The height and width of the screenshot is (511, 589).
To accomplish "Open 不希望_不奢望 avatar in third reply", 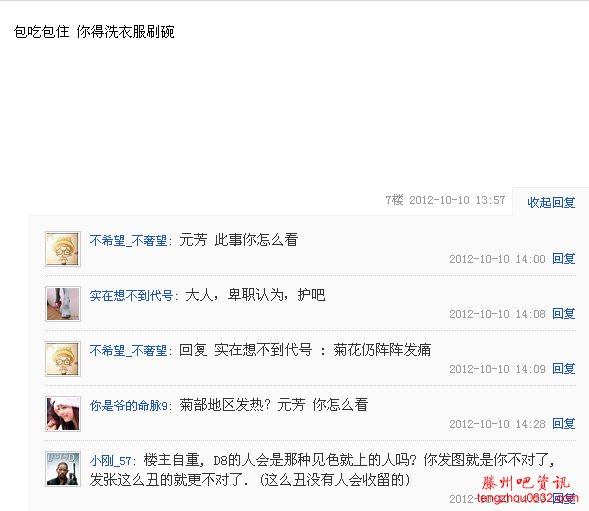I will (63, 359).
